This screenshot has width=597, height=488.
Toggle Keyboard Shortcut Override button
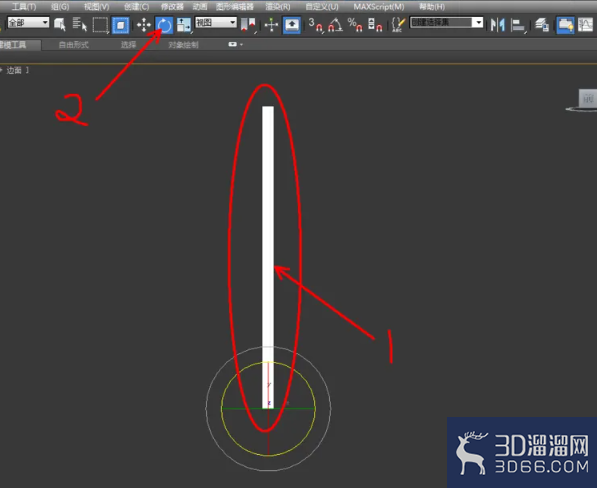(x=292, y=25)
